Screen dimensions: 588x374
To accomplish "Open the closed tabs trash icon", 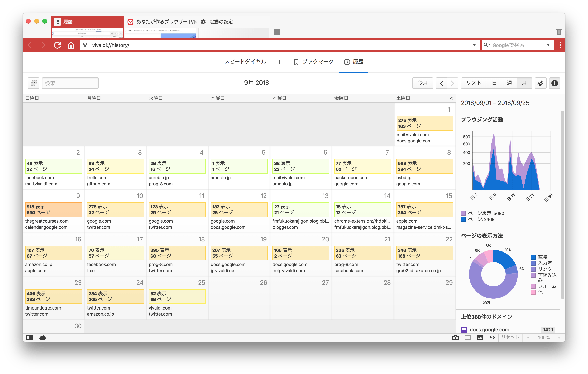I will click(559, 32).
